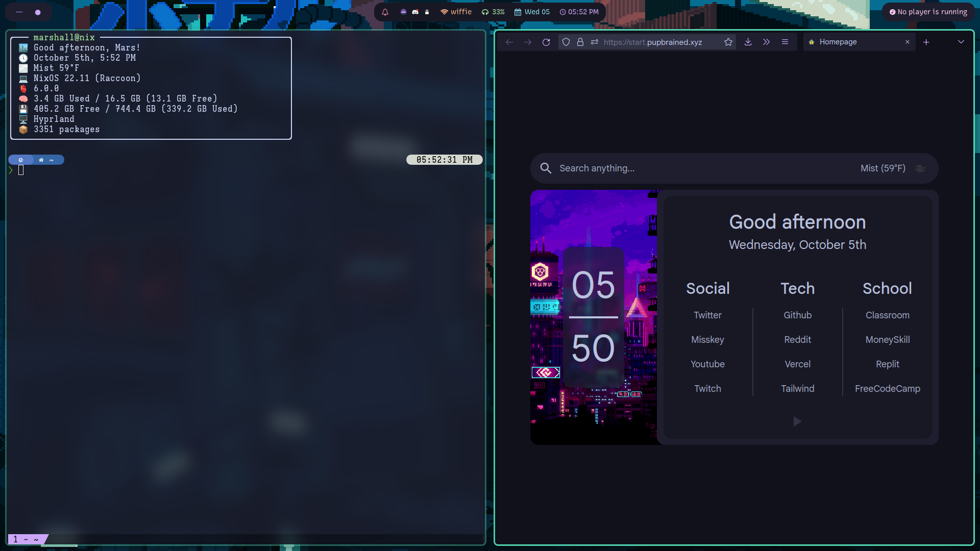Open the MoneySkill link

pyautogui.click(x=887, y=340)
